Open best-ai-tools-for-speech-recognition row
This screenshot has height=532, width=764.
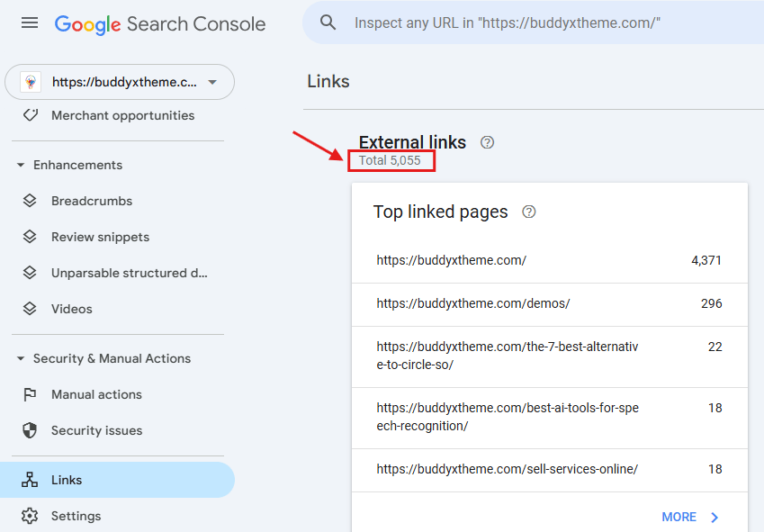click(550, 418)
